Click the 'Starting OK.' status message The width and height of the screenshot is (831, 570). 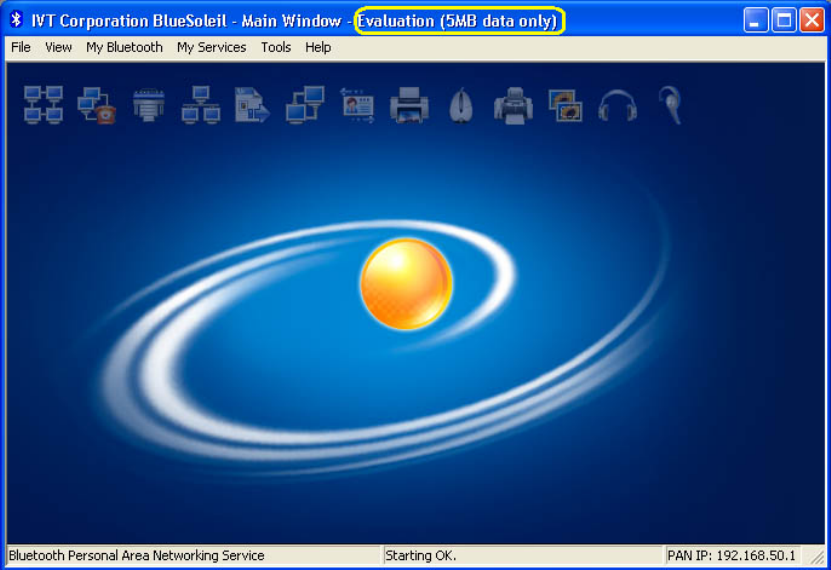coord(421,555)
